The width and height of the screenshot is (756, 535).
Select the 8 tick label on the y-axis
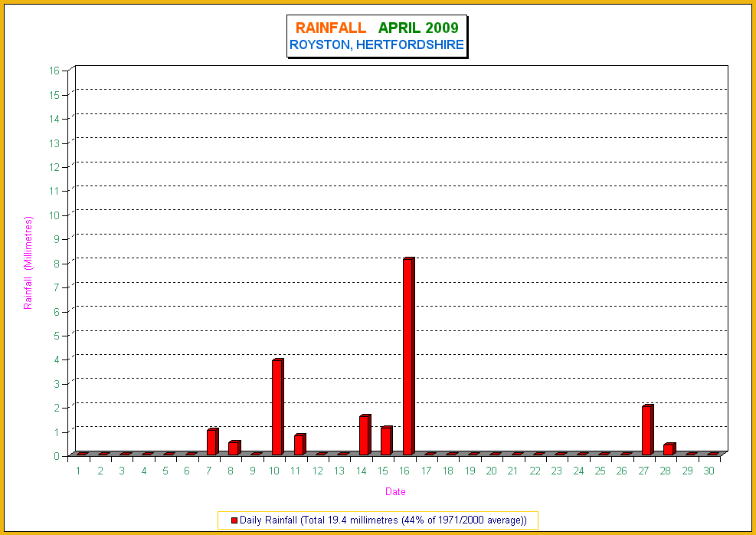pos(57,262)
